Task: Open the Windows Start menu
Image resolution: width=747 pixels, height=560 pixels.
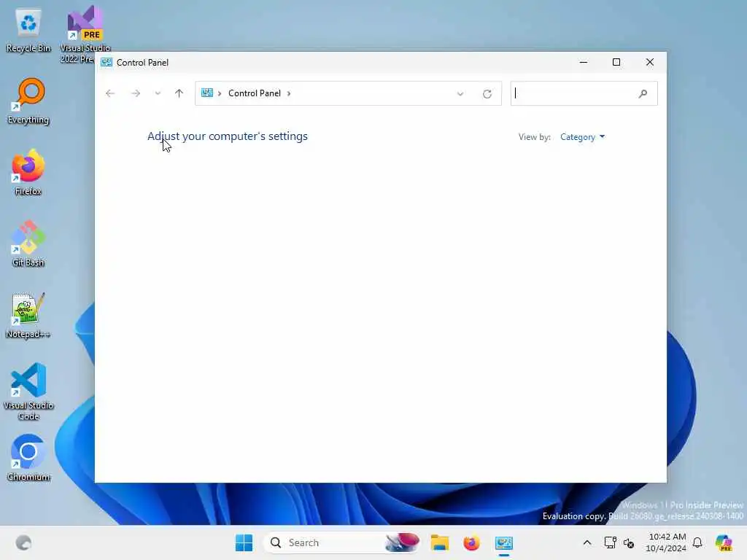Action: click(244, 542)
